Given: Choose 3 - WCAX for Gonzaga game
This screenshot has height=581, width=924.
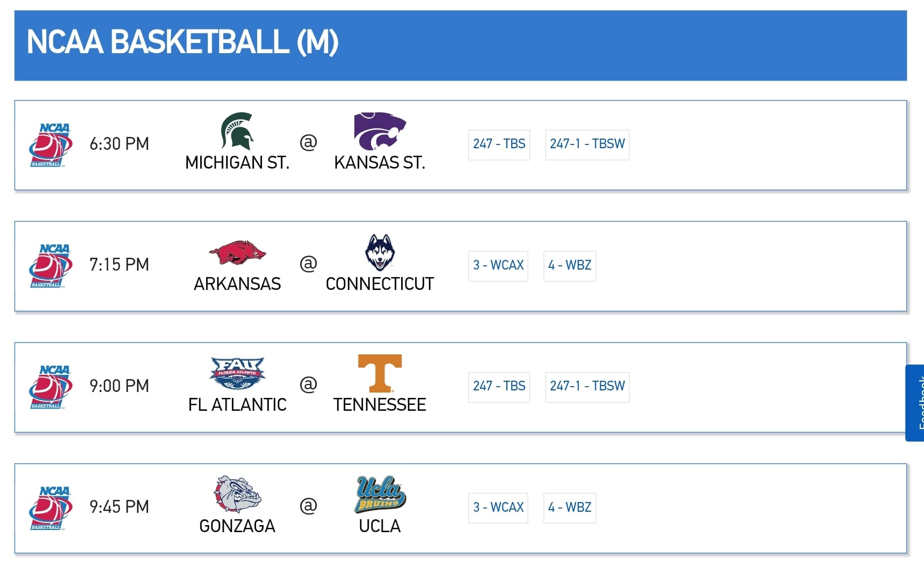Looking at the screenshot, I should 498,508.
